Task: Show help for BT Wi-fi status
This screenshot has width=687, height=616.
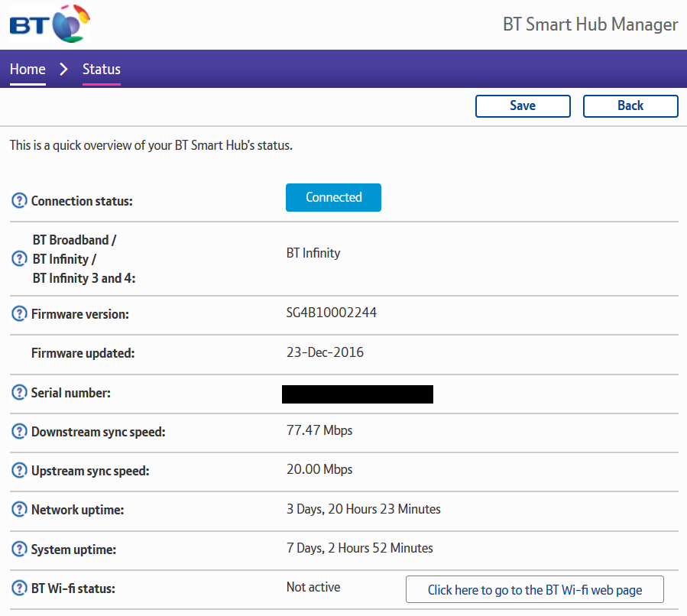Action: point(19,588)
